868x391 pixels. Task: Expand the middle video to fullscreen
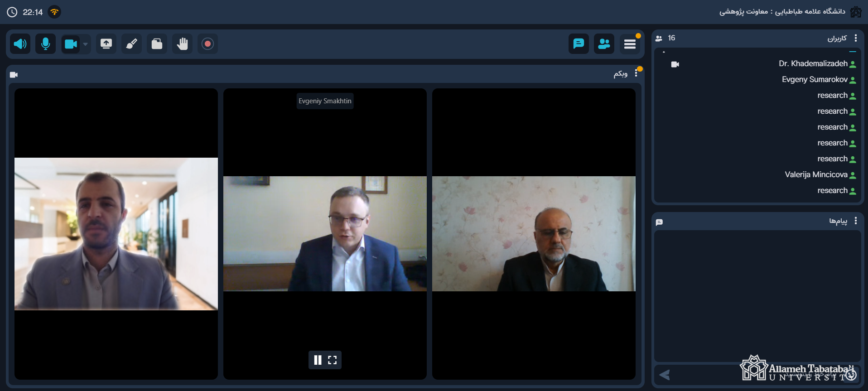click(333, 360)
